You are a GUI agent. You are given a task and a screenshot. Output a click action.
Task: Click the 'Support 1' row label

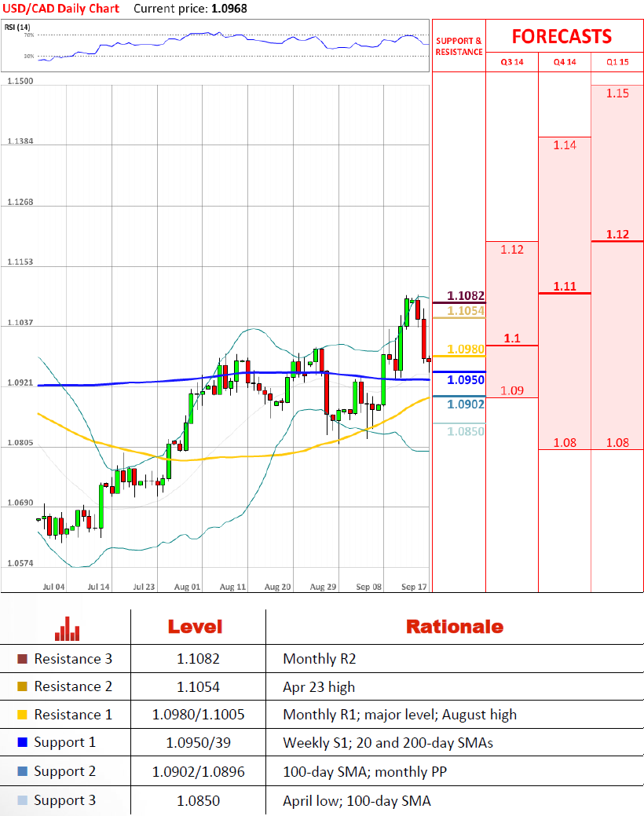(x=65, y=743)
